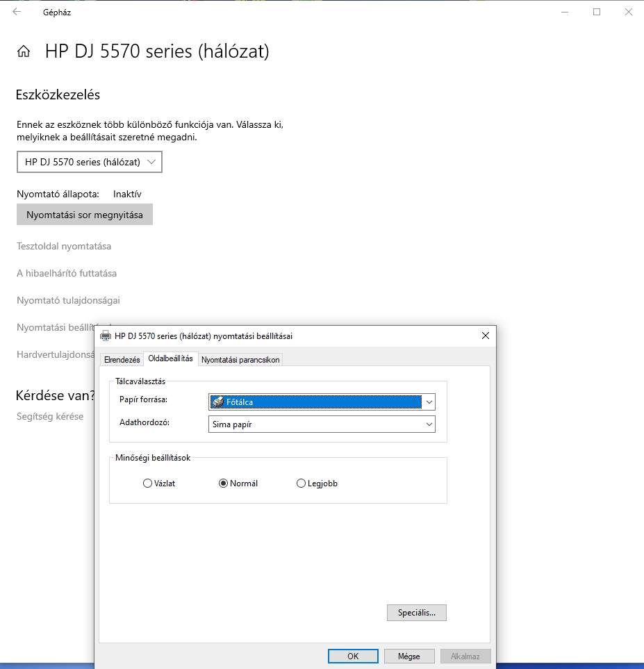Open the Papír forrása dropdown arrow
The width and height of the screenshot is (644, 669).
point(429,402)
